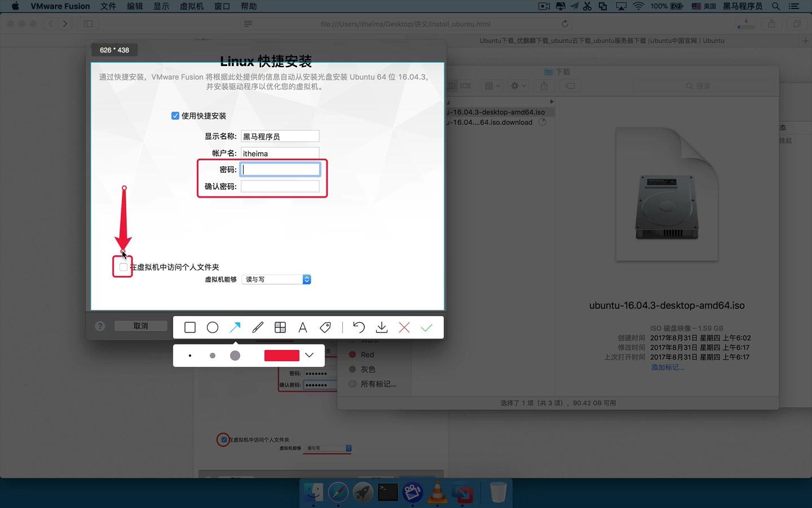Viewport: 812px width, 508px height.
Task: Click the scissors menu bar icon
Action: pyautogui.click(x=588, y=6)
